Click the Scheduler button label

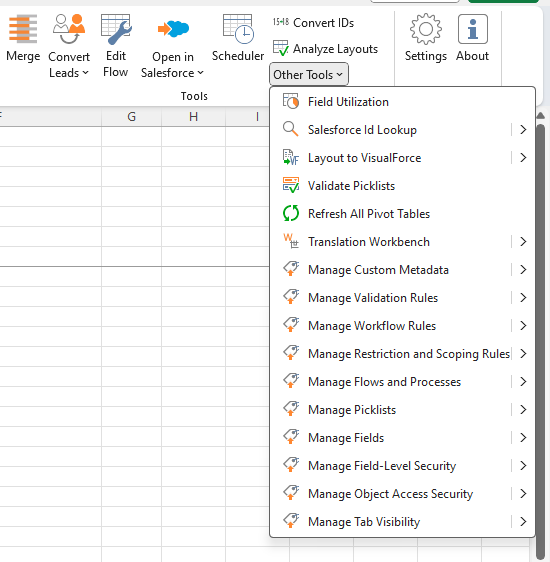[x=238, y=56]
